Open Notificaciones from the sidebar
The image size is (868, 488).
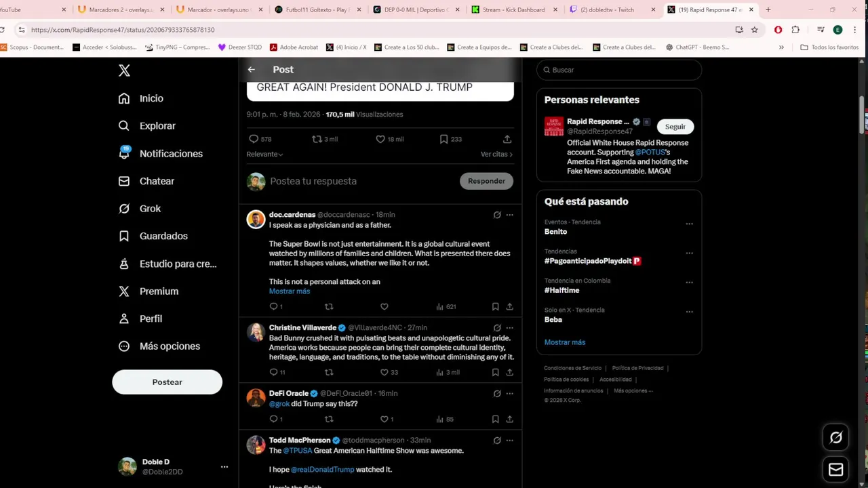tap(161, 154)
